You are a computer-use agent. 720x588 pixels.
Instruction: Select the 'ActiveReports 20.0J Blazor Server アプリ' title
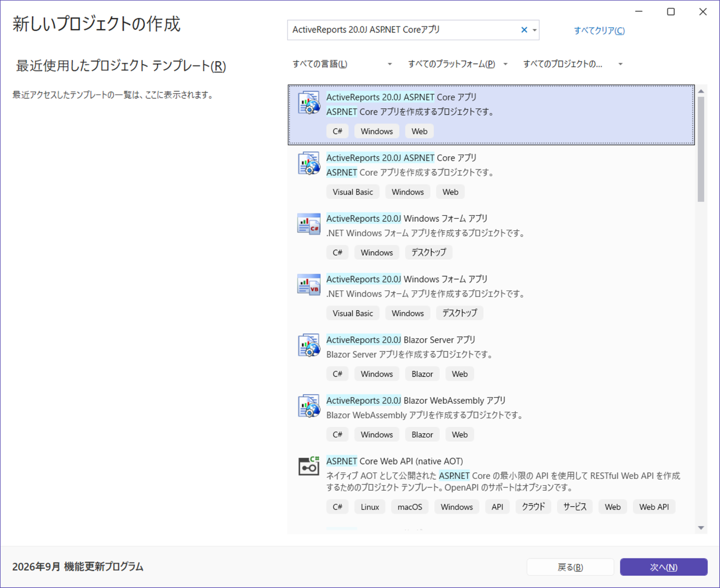[x=401, y=340]
